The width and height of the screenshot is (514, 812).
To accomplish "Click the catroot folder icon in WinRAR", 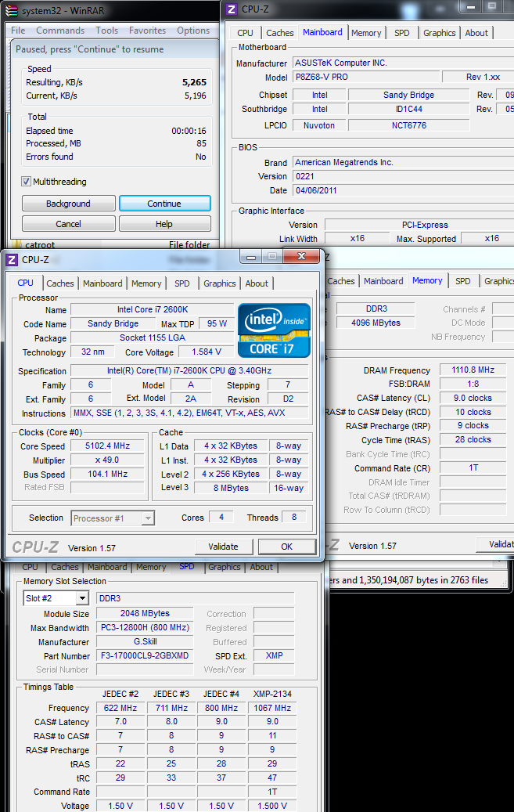I will (16, 245).
